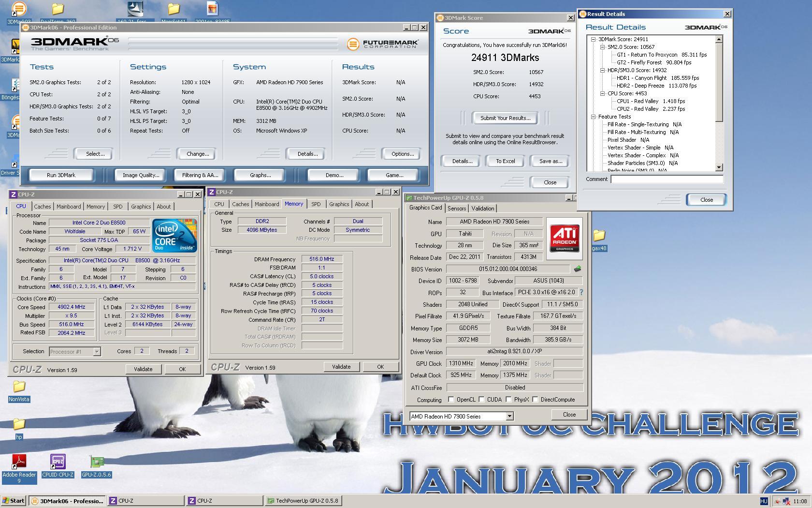Click the 3DMark Score window title icon
Image resolution: width=812 pixels, height=508 pixels.
tap(440, 18)
